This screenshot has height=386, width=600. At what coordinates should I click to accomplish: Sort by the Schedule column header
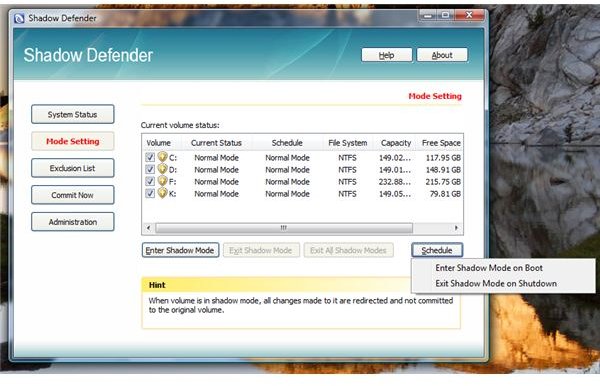(x=287, y=143)
